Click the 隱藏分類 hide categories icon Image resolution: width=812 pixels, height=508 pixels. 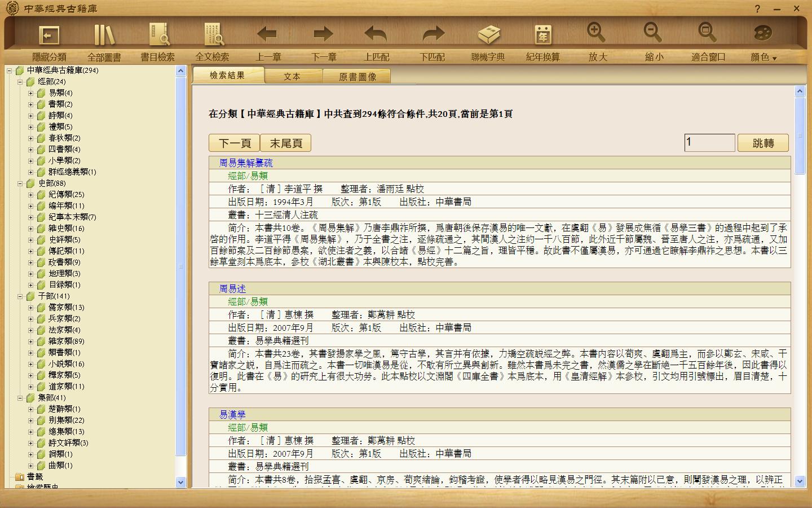(49, 36)
